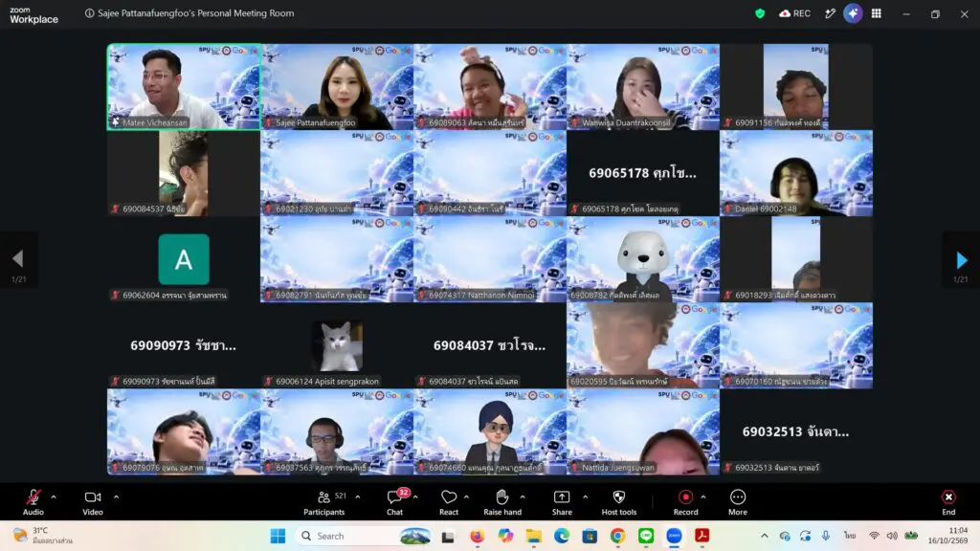Click the Windows taskbar Search box

tap(363, 536)
